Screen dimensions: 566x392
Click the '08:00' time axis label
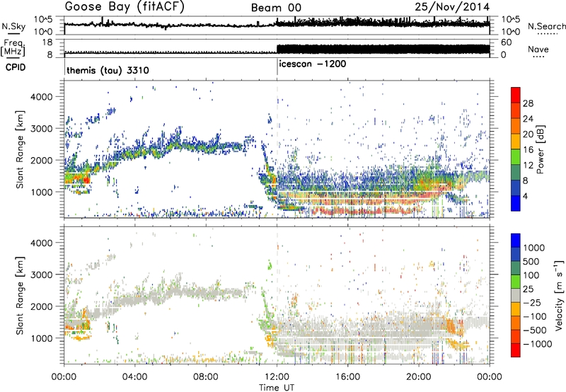(x=206, y=377)
